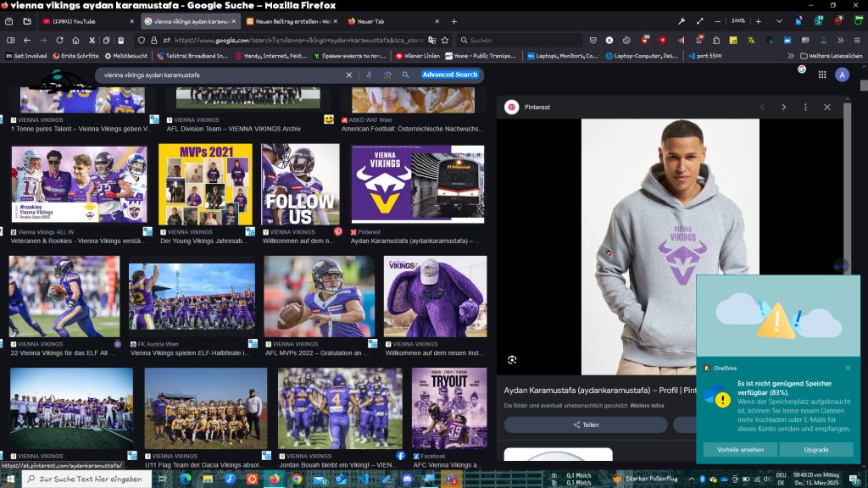Open the Weitere Infos copyright link
Viewport: 868px width, 488px height.
point(647,406)
